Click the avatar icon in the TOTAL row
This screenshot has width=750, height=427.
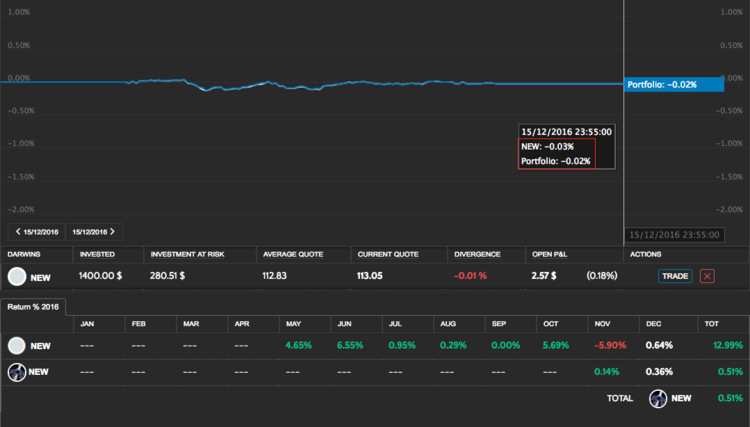658,398
